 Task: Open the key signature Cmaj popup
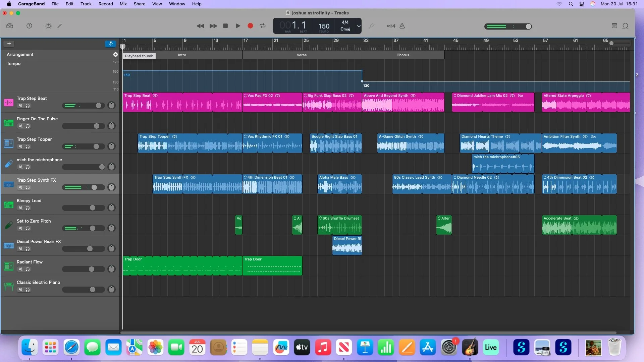coord(345,29)
